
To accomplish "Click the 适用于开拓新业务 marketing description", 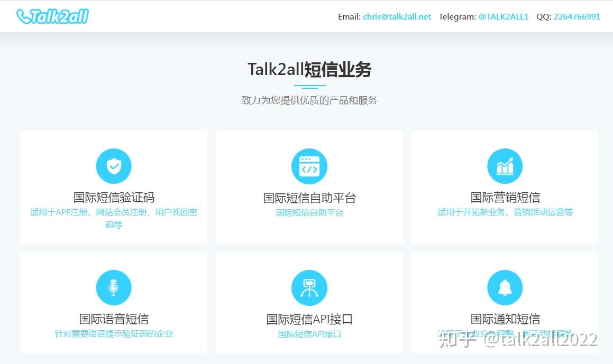I will (505, 212).
